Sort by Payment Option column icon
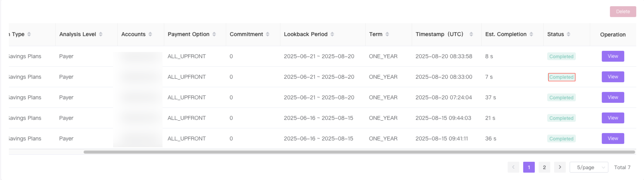Screen dimensions: 644x180 pyautogui.click(x=214, y=34)
